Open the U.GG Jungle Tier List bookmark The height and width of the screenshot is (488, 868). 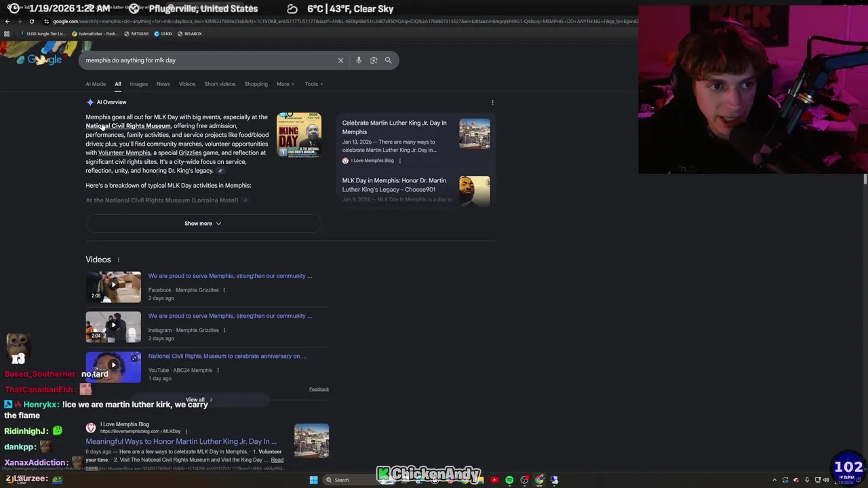[x=43, y=34]
